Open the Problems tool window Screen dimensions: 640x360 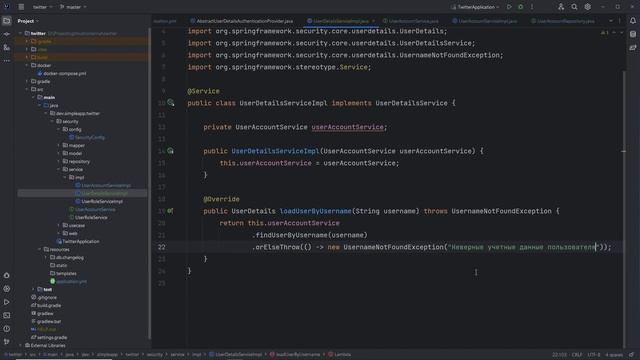(x=7, y=329)
